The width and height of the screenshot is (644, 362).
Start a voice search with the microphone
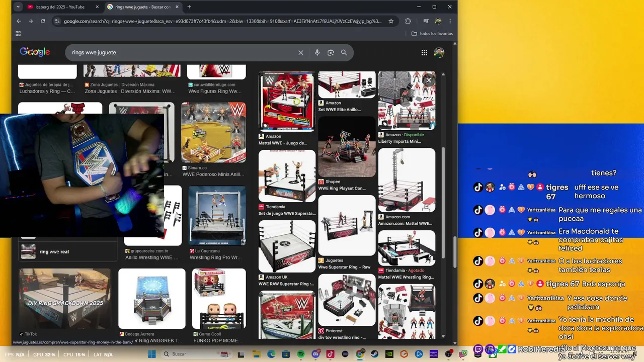317,52
